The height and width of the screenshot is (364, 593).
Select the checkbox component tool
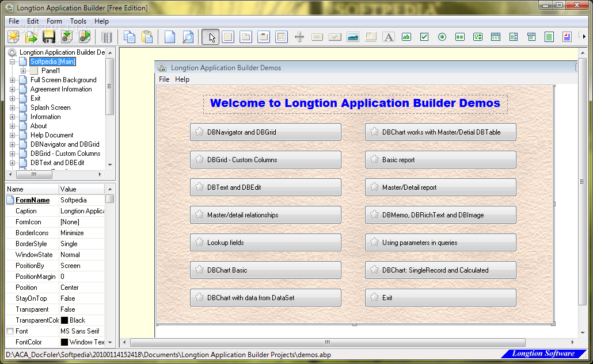pos(424,37)
